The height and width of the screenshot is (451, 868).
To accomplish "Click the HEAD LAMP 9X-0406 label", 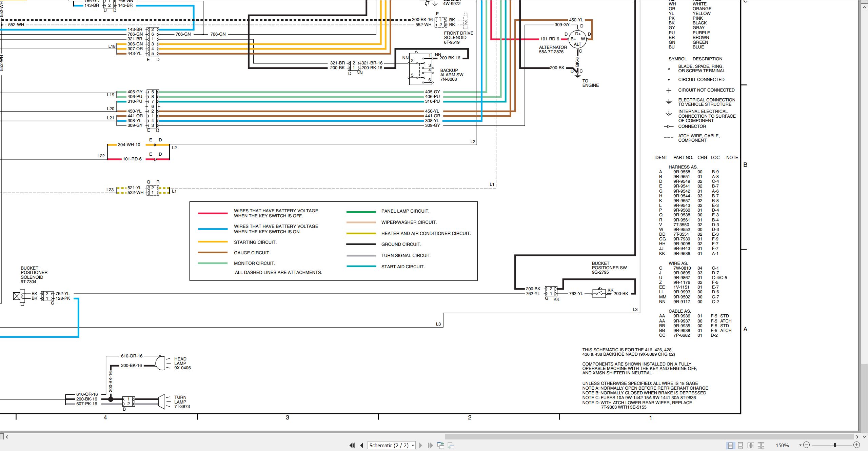I will coord(182,363).
